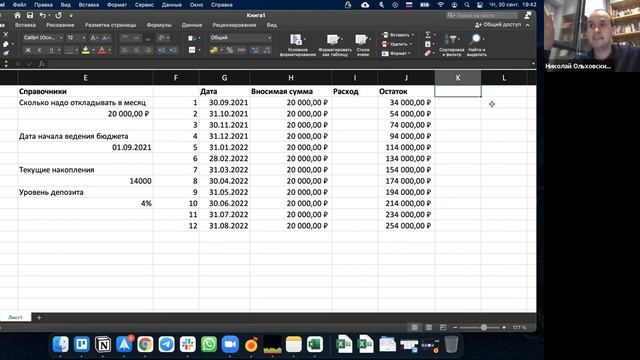Click the Общий доступ share button
The height and width of the screenshot is (360, 640).
pos(498,25)
